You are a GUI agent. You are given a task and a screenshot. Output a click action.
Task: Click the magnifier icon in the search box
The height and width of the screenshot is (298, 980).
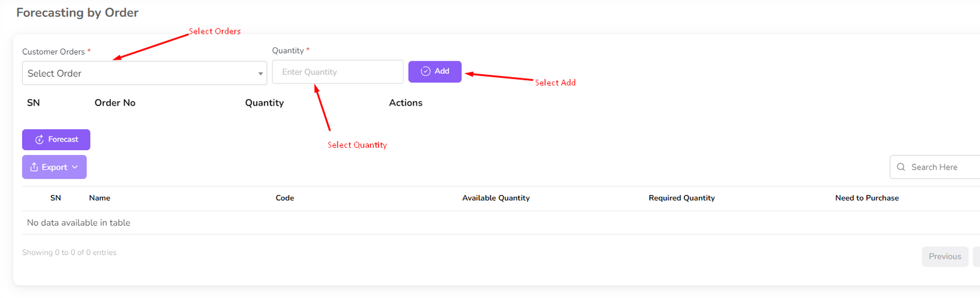click(x=901, y=167)
